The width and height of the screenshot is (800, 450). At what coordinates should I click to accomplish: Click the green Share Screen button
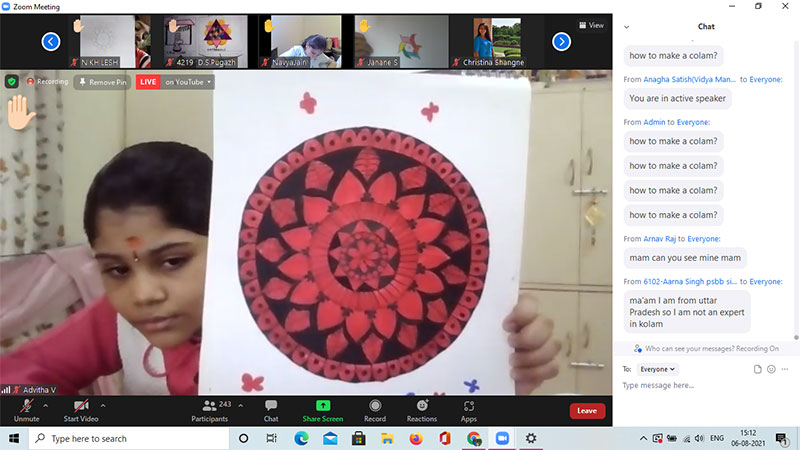(322, 410)
